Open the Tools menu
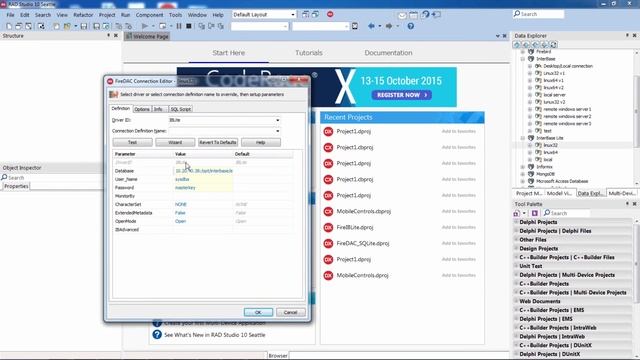Viewport: 640px width, 360px height. pos(176,15)
